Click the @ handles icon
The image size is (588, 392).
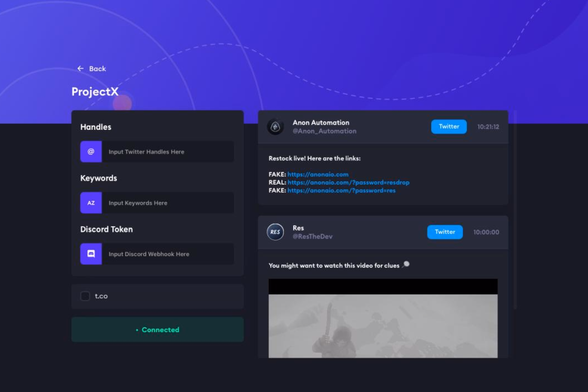(91, 152)
